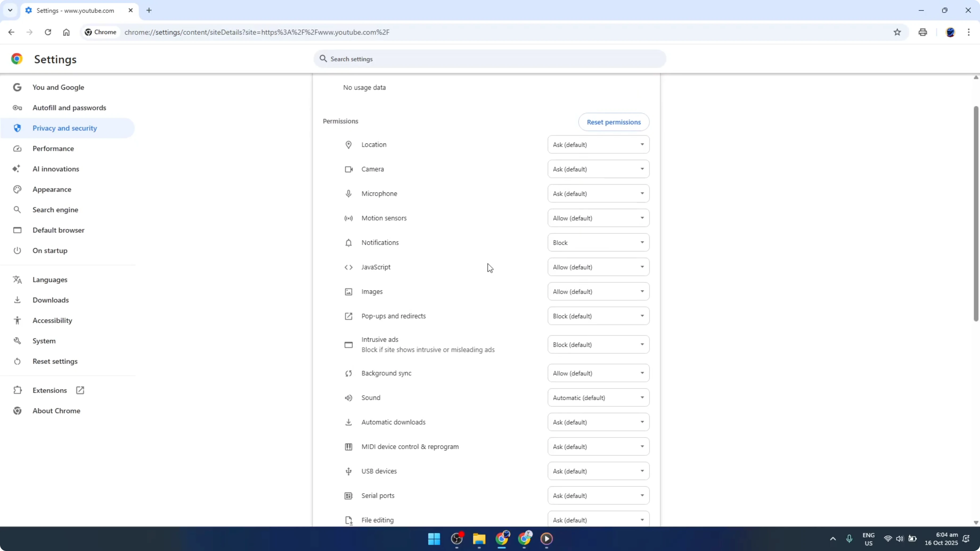Click the Downloads arrow icon in sidebar
Screen dimensions: 980x551
pos(17,300)
